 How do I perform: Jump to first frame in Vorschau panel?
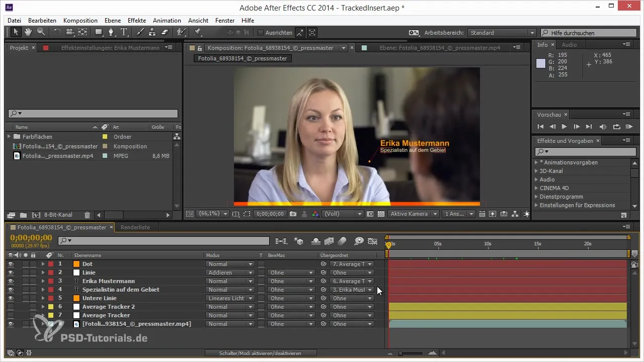pos(540,126)
